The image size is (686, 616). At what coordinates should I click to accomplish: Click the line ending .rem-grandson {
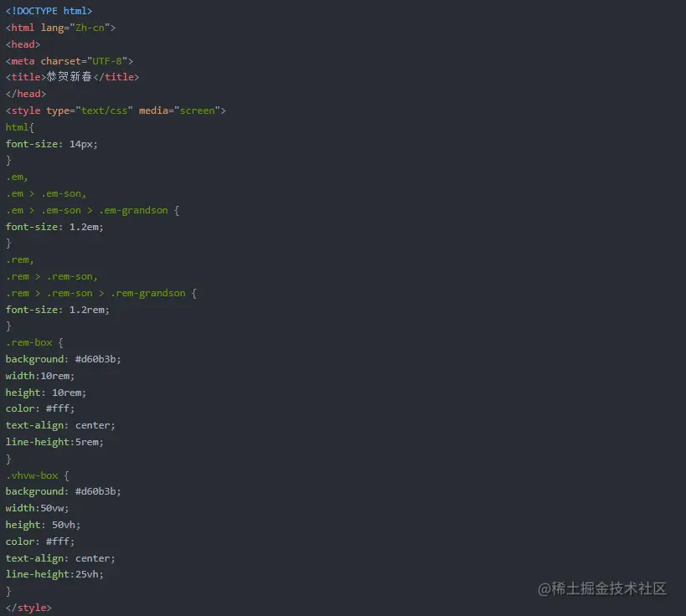click(101, 293)
